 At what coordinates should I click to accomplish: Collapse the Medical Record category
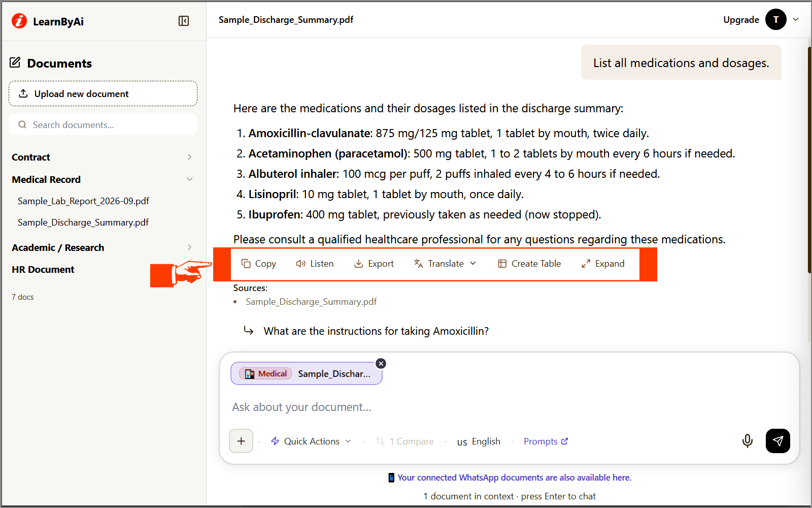pyautogui.click(x=103, y=179)
